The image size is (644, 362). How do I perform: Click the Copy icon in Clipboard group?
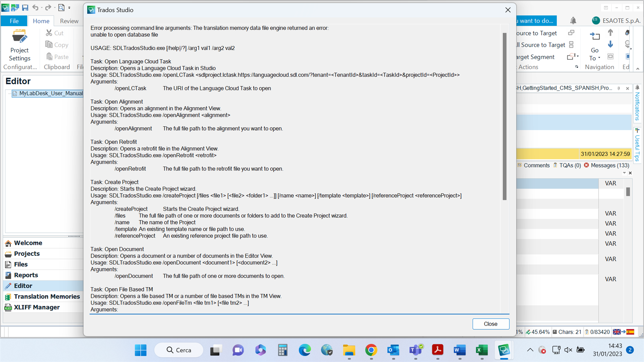(x=49, y=45)
